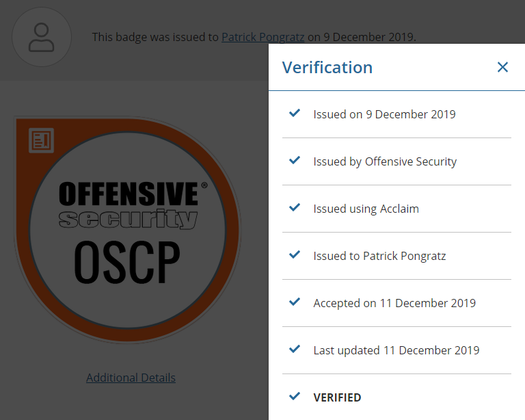
Task: Open the Additional Details link
Action: coord(131,378)
